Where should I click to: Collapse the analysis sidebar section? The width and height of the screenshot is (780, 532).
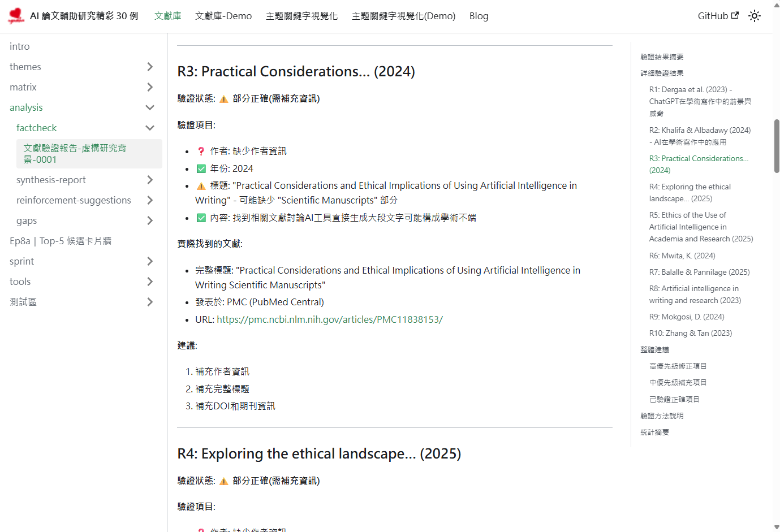tap(150, 107)
